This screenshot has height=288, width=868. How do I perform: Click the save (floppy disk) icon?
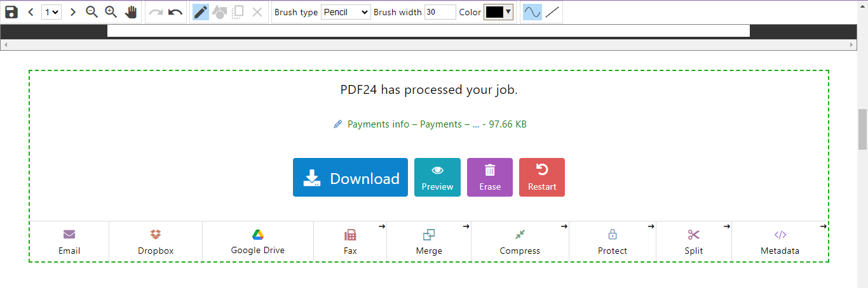coord(11,12)
